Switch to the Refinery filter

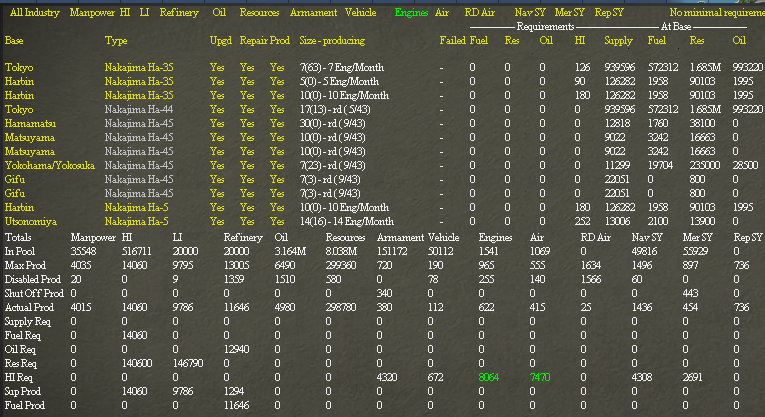179,13
